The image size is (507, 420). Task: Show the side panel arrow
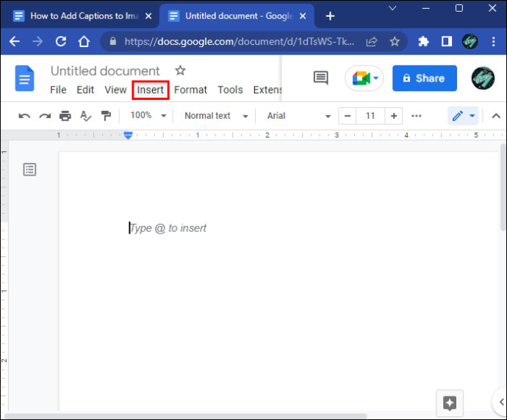click(x=500, y=402)
